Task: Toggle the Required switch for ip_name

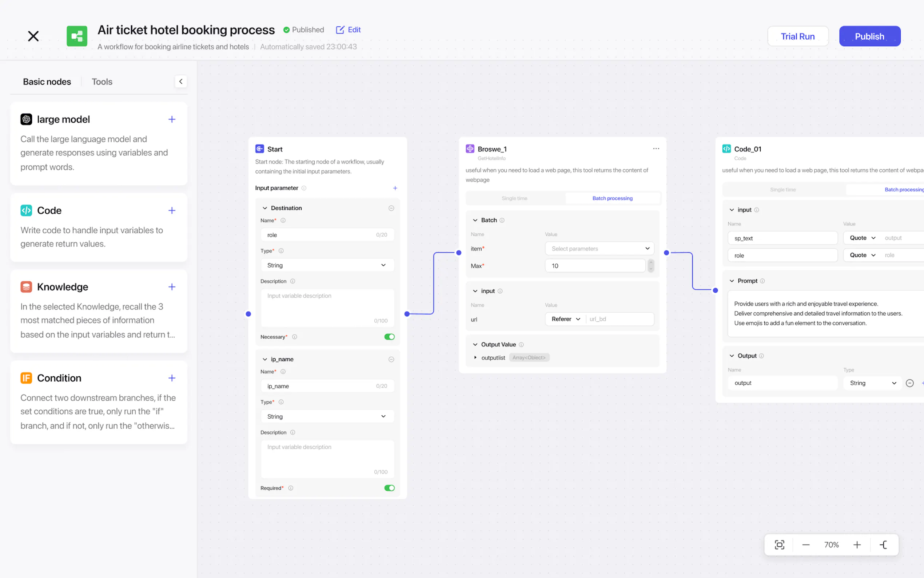Action: click(389, 488)
